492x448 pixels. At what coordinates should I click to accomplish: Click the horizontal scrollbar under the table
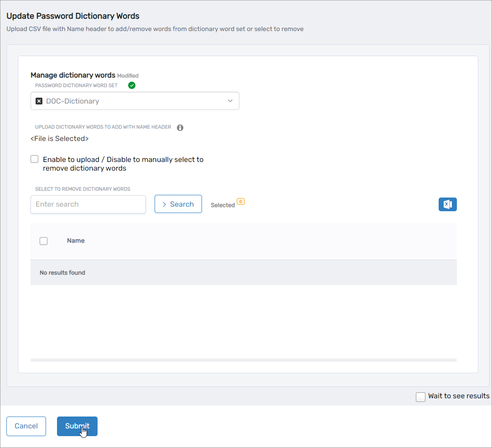(x=243, y=360)
